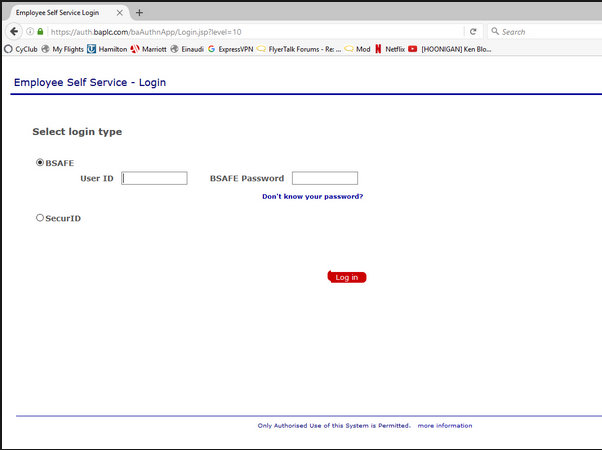The height and width of the screenshot is (450, 602).
Task: Open the CyClub bookmark
Action: (x=21, y=49)
